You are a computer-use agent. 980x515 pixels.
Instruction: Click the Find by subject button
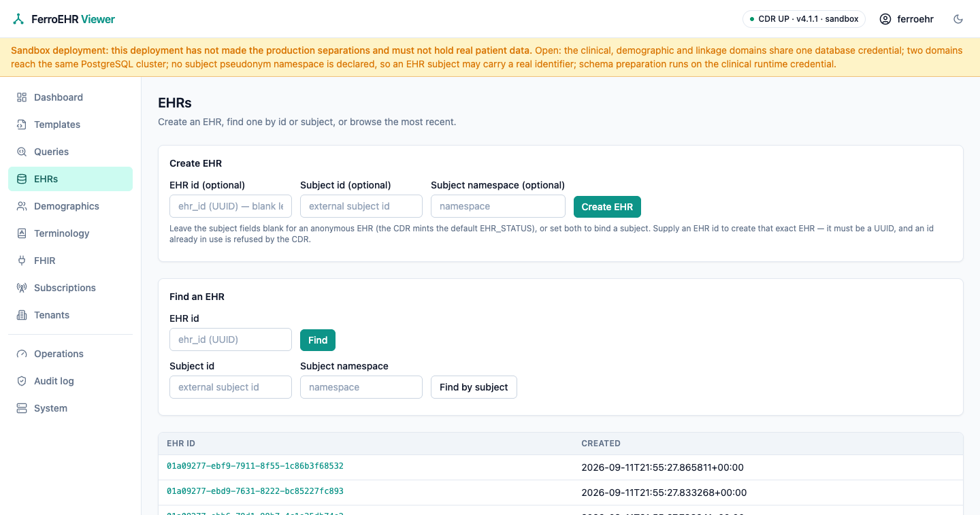point(474,387)
